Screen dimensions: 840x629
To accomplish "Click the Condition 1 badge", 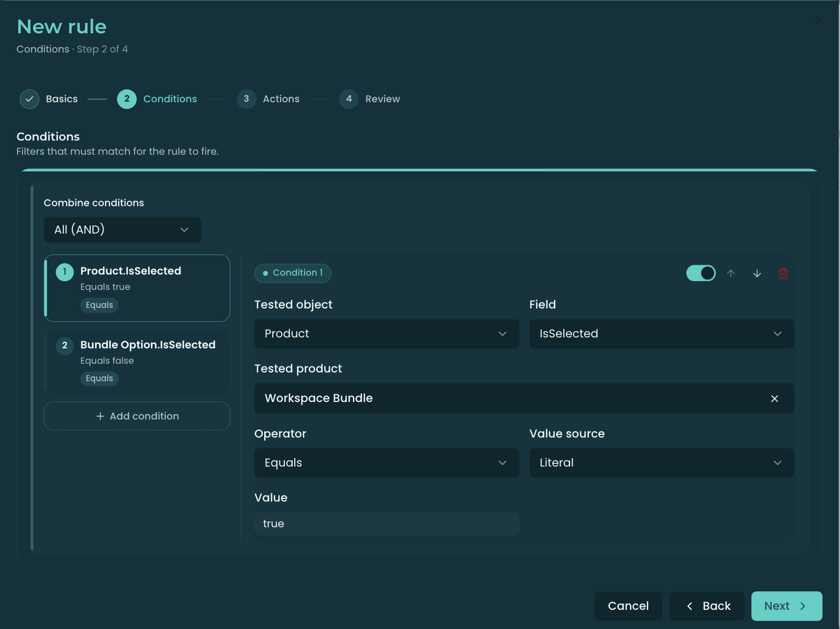I will [x=293, y=273].
